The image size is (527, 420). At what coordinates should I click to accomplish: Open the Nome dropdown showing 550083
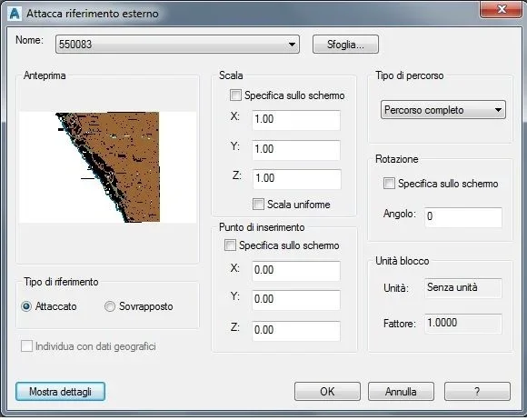point(177,44)
